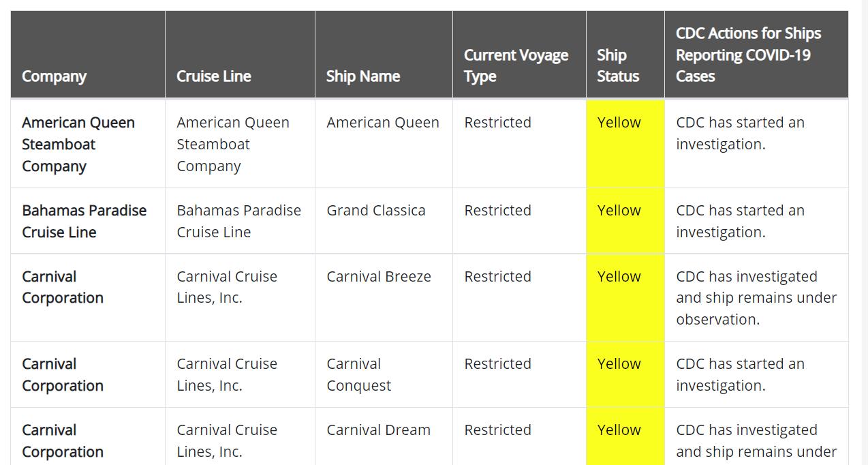This screenshot has height=465, width=868.
Task: Click the Ship Name column header
Action: 384,55
